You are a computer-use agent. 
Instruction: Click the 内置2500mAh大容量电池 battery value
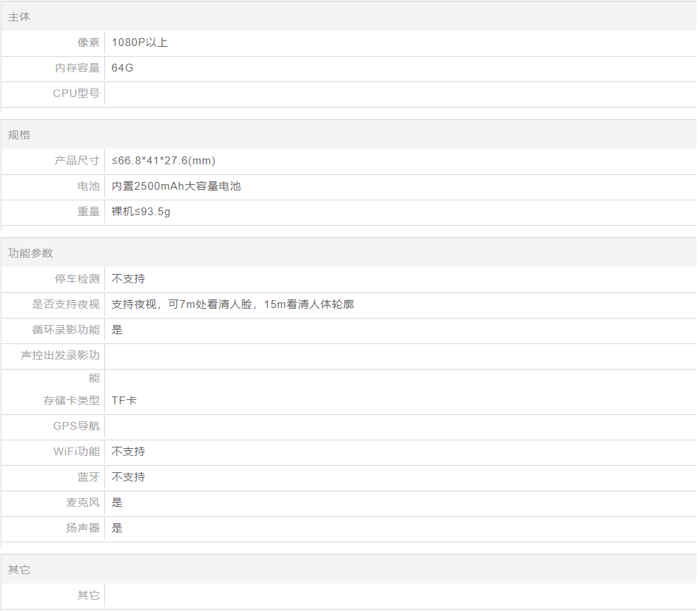coord(176,186)
